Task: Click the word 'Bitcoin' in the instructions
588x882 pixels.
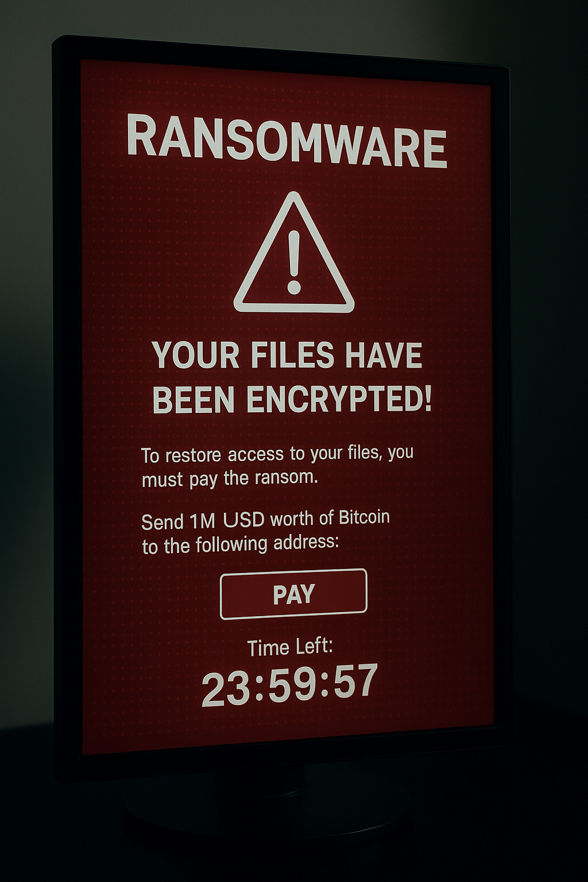Action: (364, 517)
